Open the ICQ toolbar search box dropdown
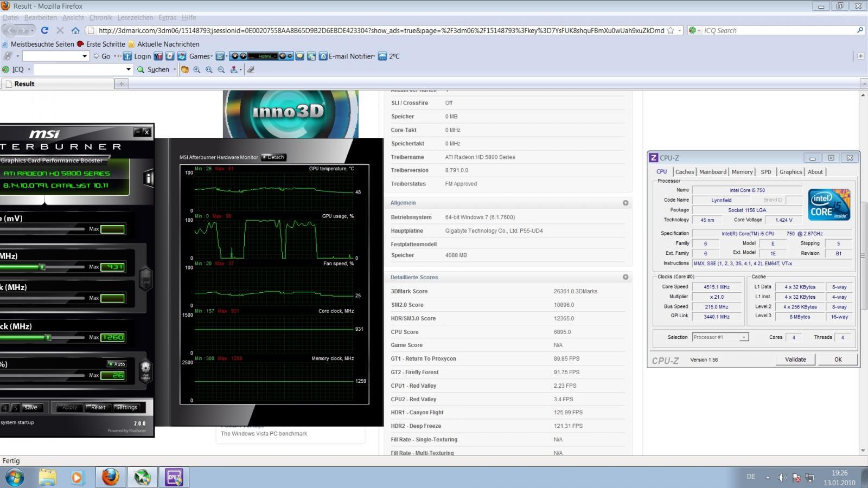The width and height of the screenshot is (868, 488). click(128, 69)
